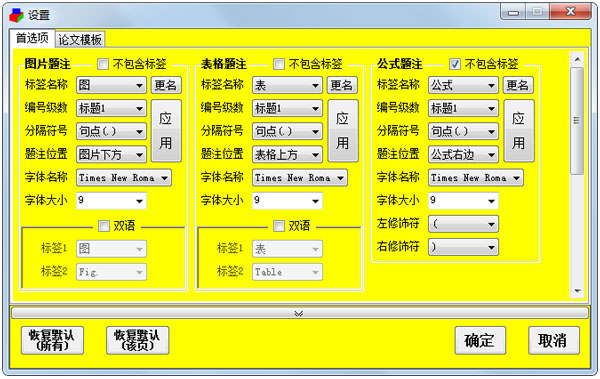Viewport: 600px width, 379px height.
Task: Click 更名 button in 公式题注
Action: coord(518,85)
